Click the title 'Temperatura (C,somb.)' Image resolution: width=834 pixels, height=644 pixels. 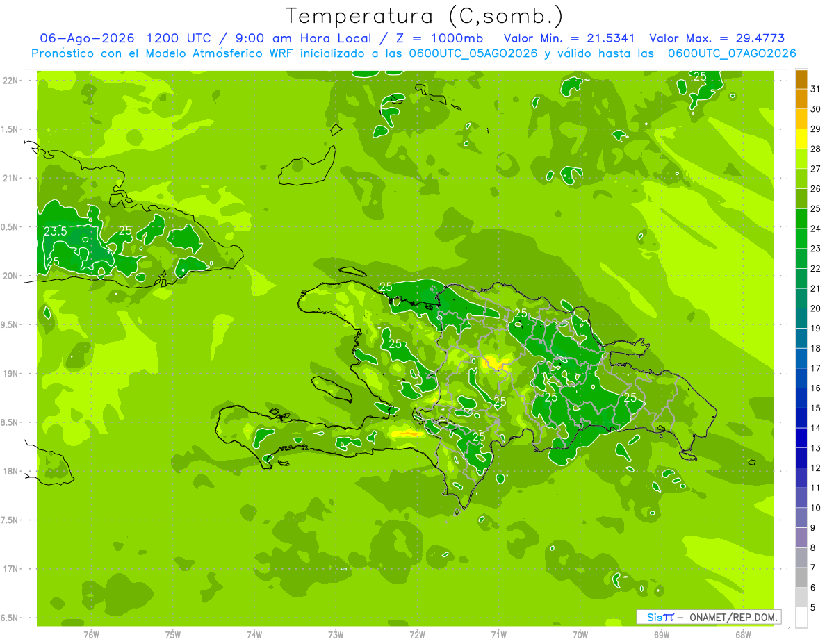[425, 16]
